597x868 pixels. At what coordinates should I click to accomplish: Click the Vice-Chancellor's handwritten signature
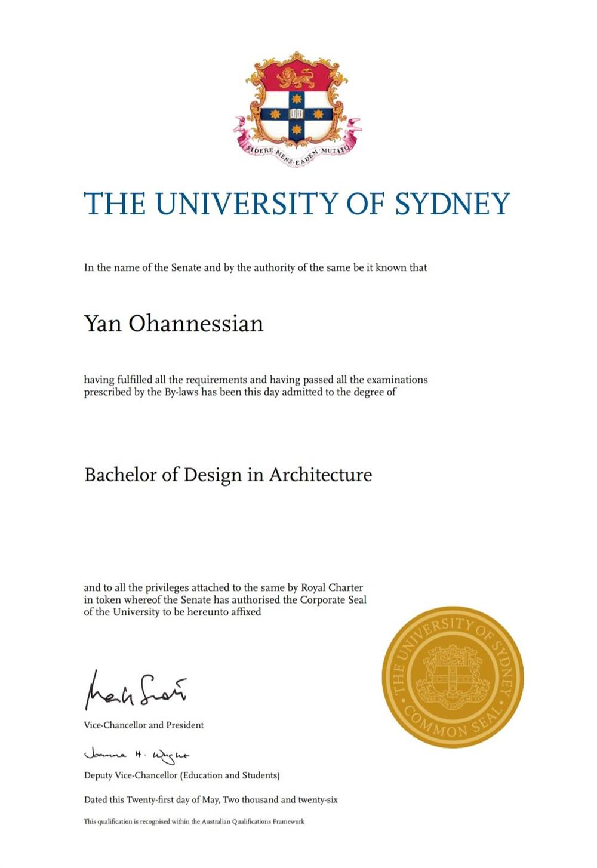point(136,690)
